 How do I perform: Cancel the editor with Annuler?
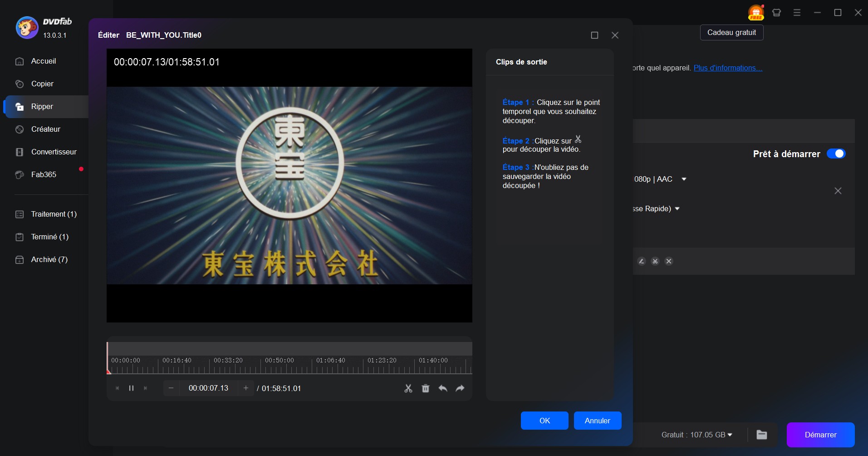pos(598,421)
